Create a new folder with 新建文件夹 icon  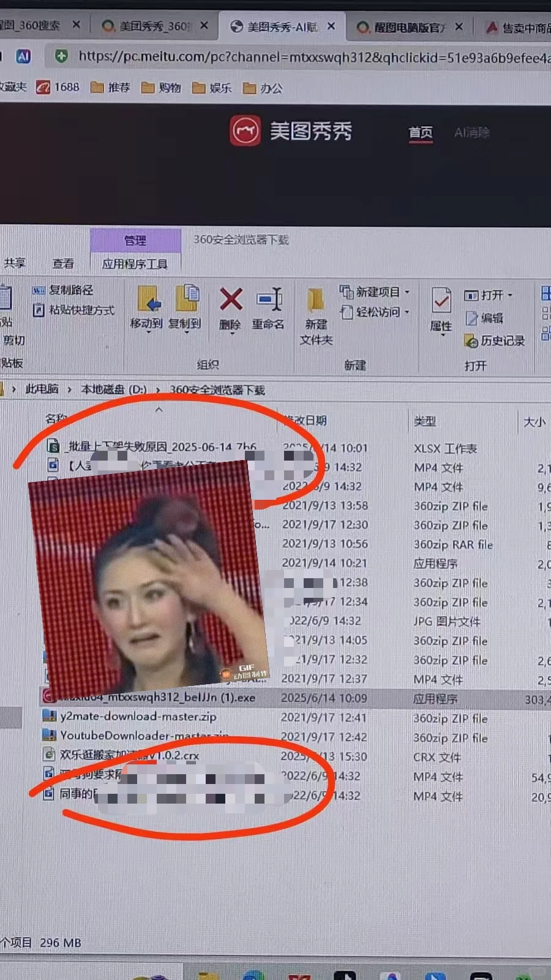(316, 300)
